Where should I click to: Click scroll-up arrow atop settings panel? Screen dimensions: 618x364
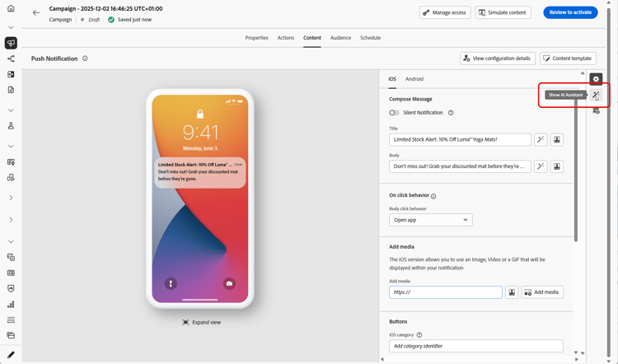[583, 72]
